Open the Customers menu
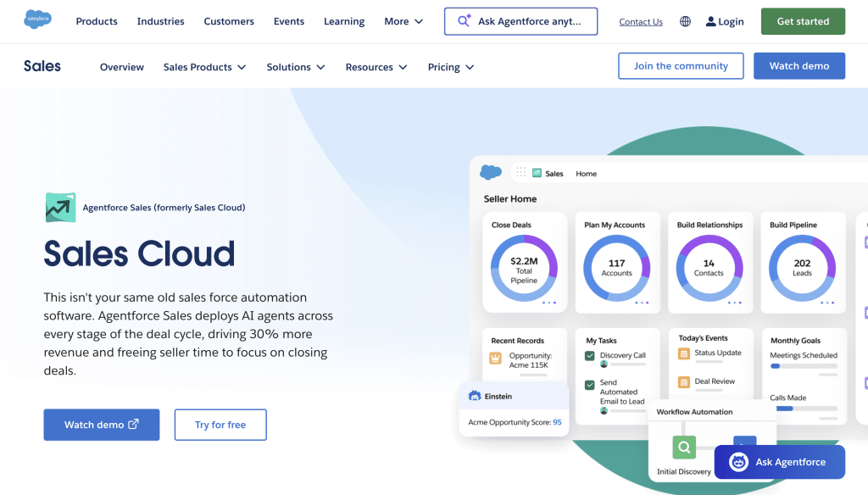This screenshot has height=495, width=868. click(229, 21)
